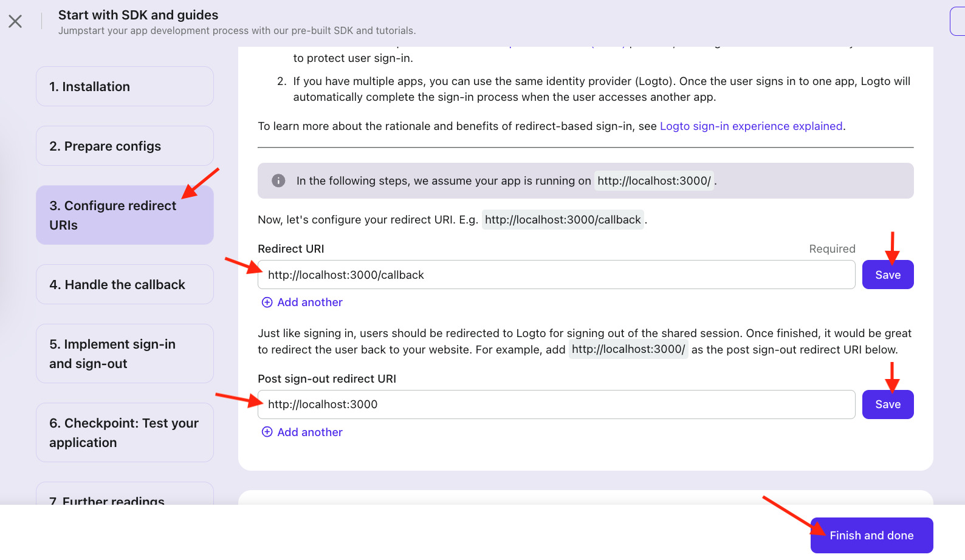This screenshot has height=560, width=965.
Task: Click the http://localhost:3000/callback example code
Action: coord(563,219)
